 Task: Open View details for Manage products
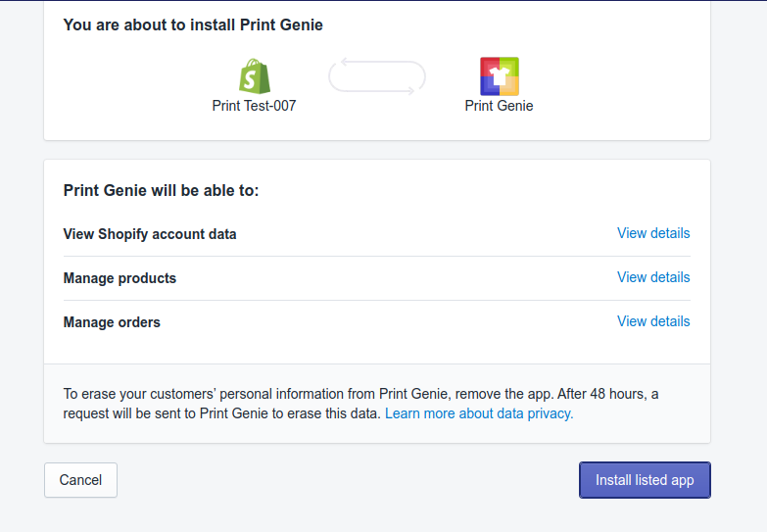point(653,277)
